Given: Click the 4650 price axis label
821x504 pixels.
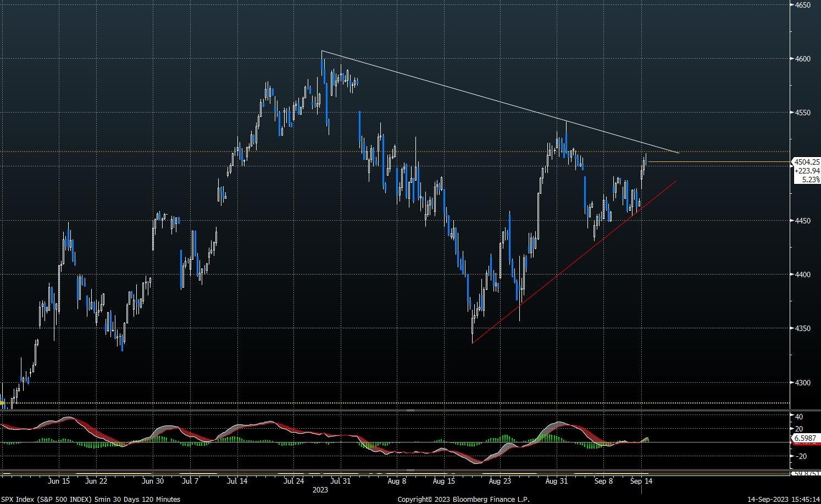Looking at the screenshot, I should [803, 5].
